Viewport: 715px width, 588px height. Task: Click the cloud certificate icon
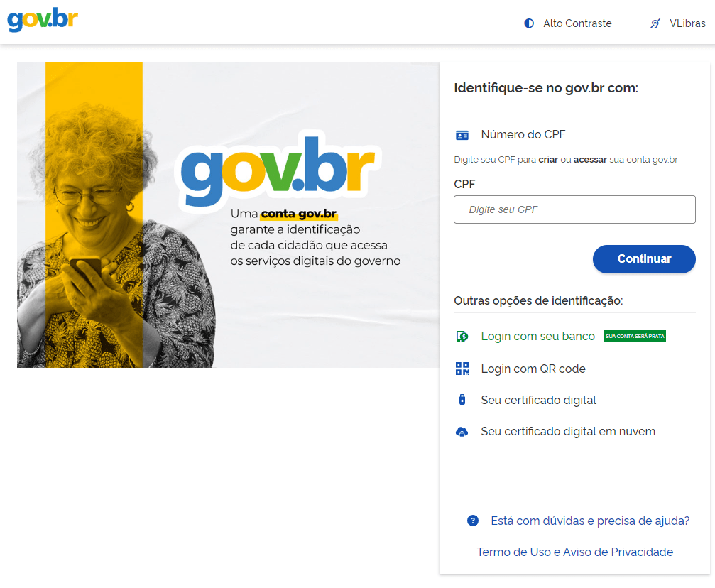[462, 432]
